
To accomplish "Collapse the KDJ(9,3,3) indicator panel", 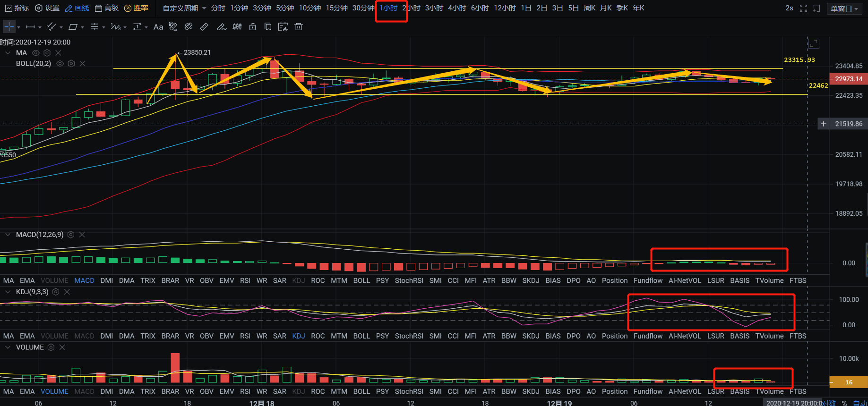I will [8, 292].
